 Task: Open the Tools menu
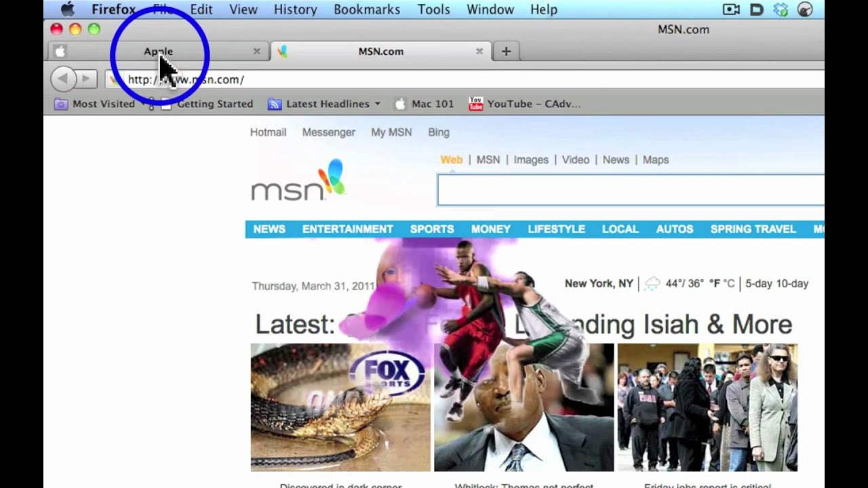433,9
